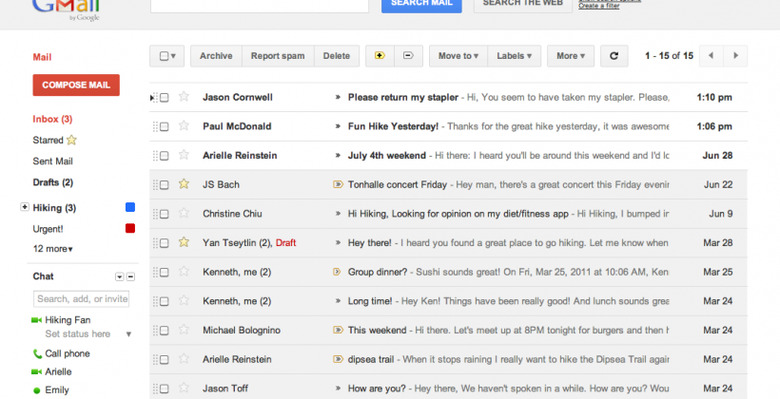Check the Paul McDonald email checkbox
Screen dimensions: 780x399
pos(164,126)
